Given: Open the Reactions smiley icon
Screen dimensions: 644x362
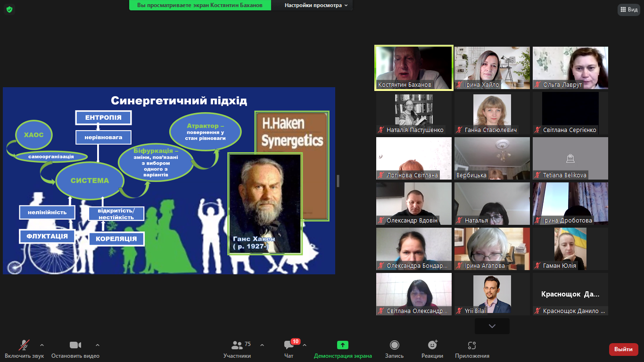Looking at the screenshot, I should (432, 345).
